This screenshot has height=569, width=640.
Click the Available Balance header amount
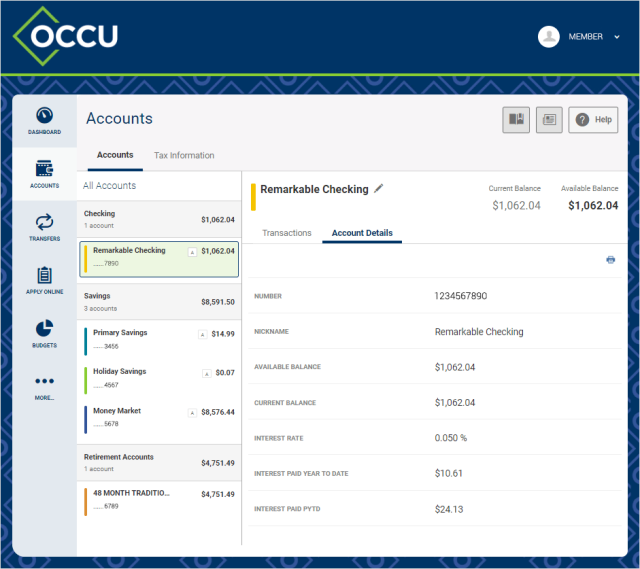click(593, 205)
